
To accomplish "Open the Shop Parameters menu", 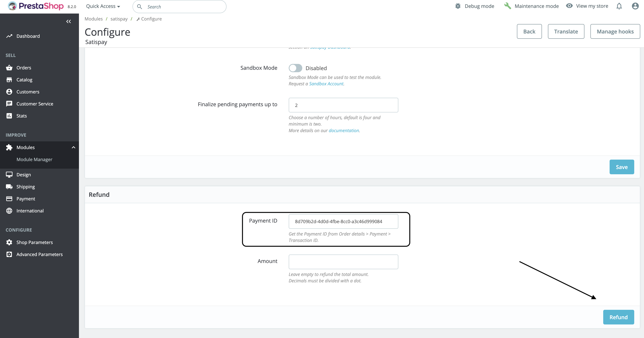I will tap(35, 242).
